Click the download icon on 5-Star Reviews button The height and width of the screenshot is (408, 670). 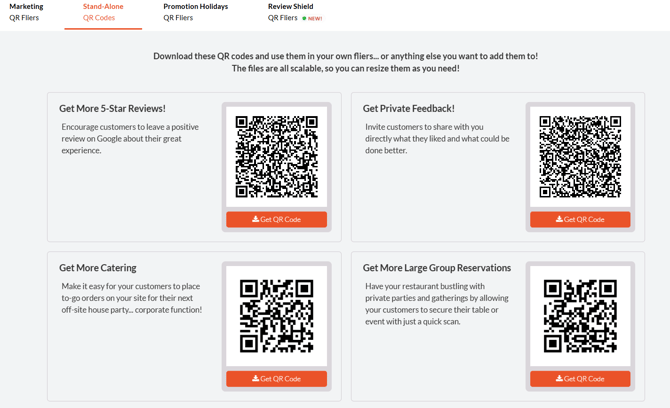255,219
